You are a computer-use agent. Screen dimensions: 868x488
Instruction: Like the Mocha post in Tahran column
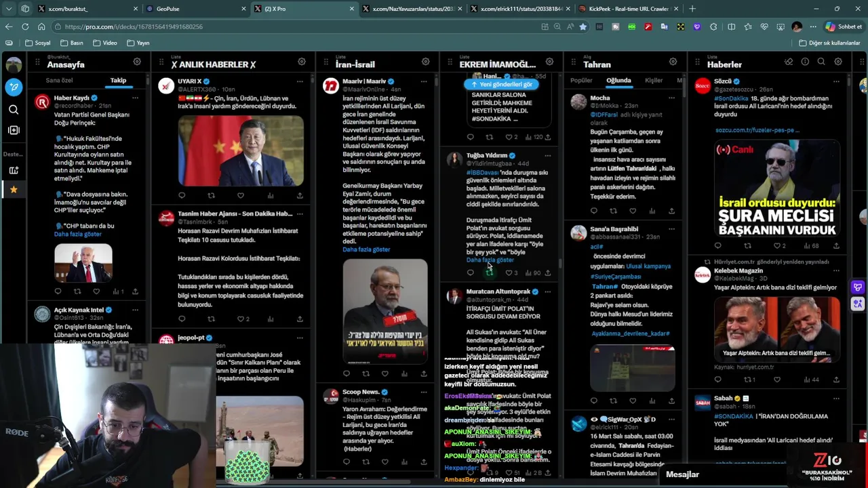point(633,211)
